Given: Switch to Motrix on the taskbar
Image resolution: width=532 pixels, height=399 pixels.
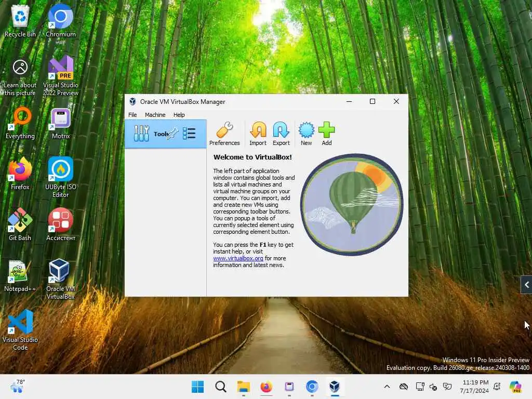Looking at the screenshot, I should coord(289,387).
